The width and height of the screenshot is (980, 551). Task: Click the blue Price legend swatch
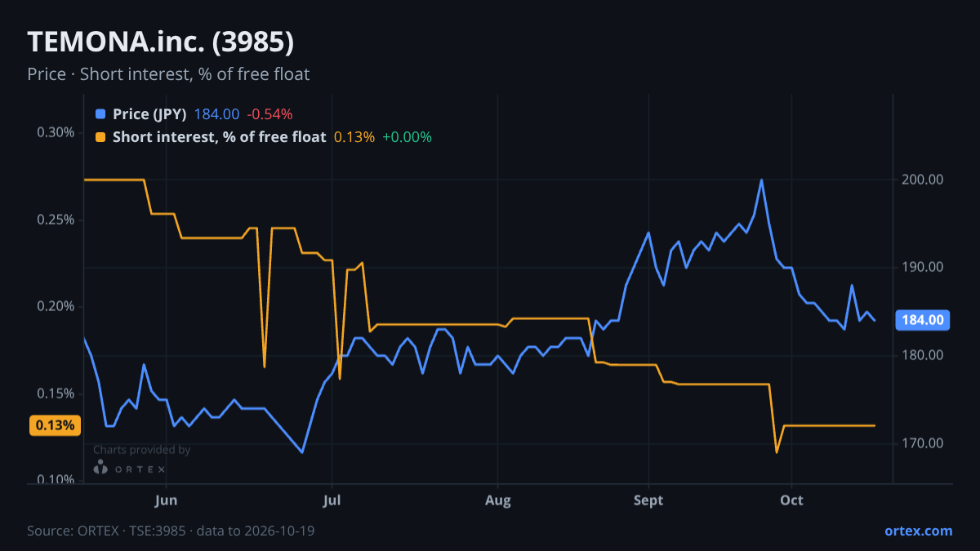[x=100, y=114]
